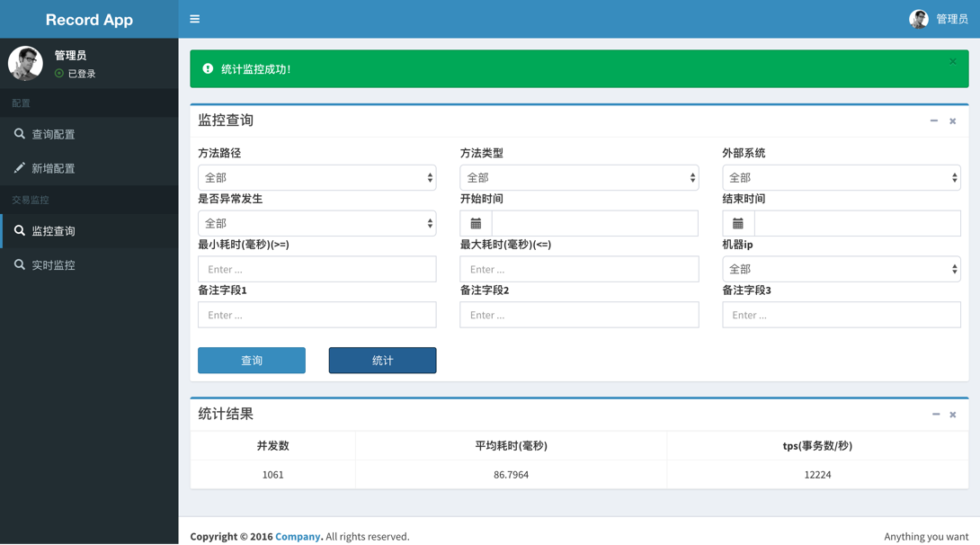Open calendar icon for 结束时间
This screenshot has width=980, height=545.
coord(738,223)
